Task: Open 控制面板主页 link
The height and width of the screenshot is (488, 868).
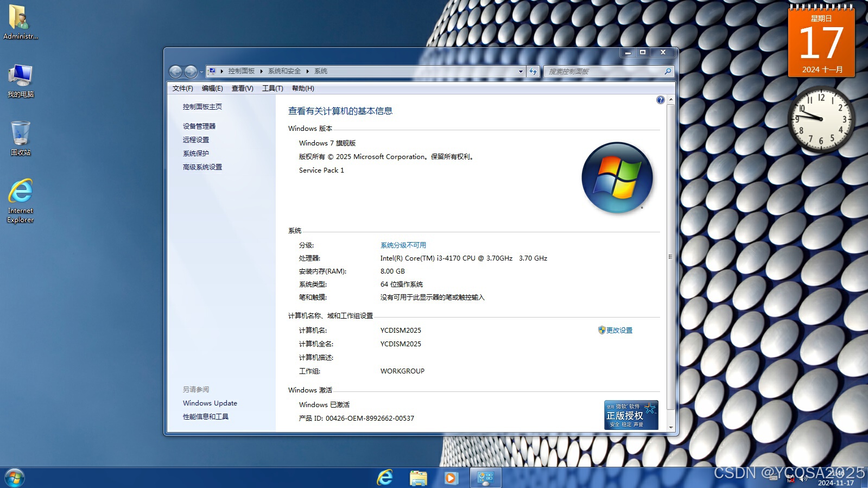Action: (x=202, y=107)
